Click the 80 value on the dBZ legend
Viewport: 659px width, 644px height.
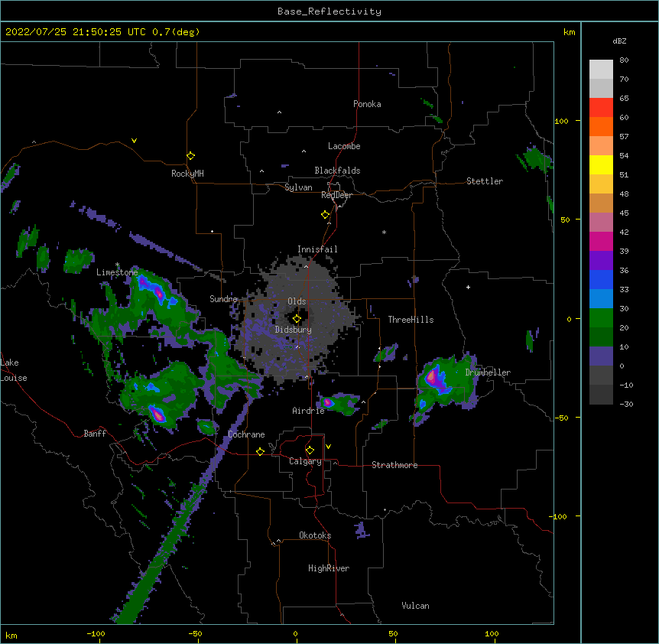(x=624, y=60)
